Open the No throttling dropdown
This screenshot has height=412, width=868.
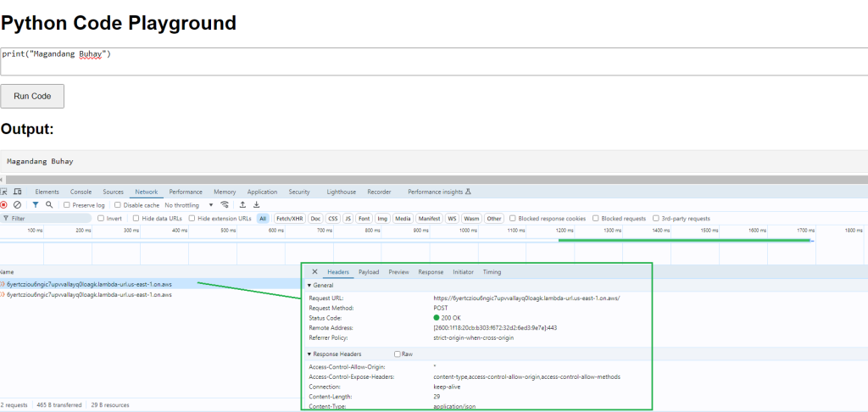pos(189,205)
